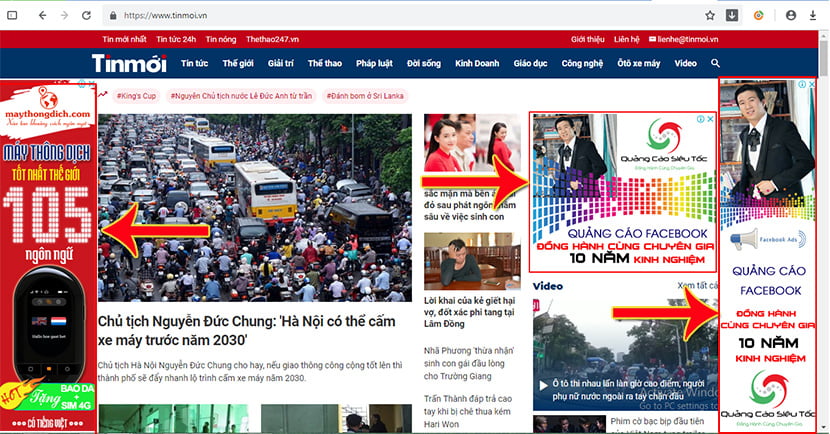Open Thethao247.vn link
This screenshot has height=434, width=830.
[x=272, y=39]
